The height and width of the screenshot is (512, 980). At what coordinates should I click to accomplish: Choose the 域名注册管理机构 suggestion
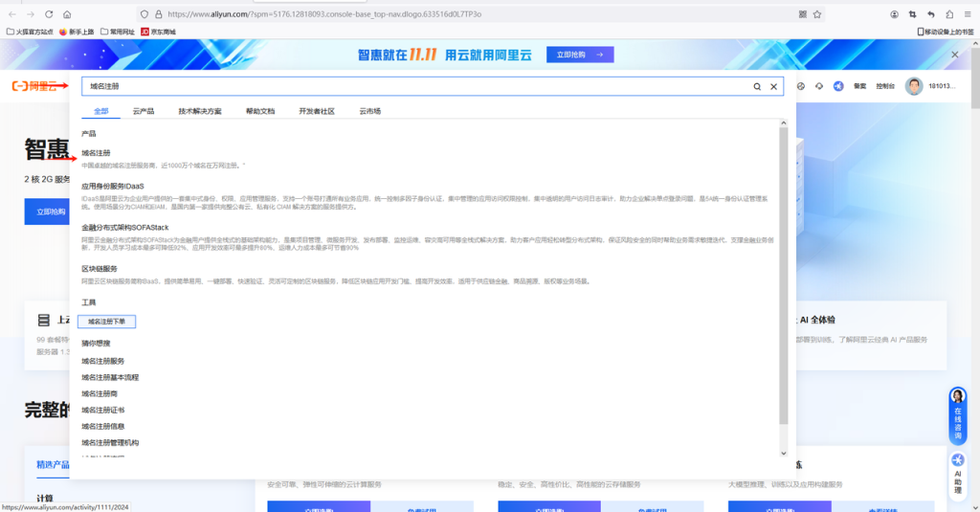pyautogui.click(x=110, y=442)
